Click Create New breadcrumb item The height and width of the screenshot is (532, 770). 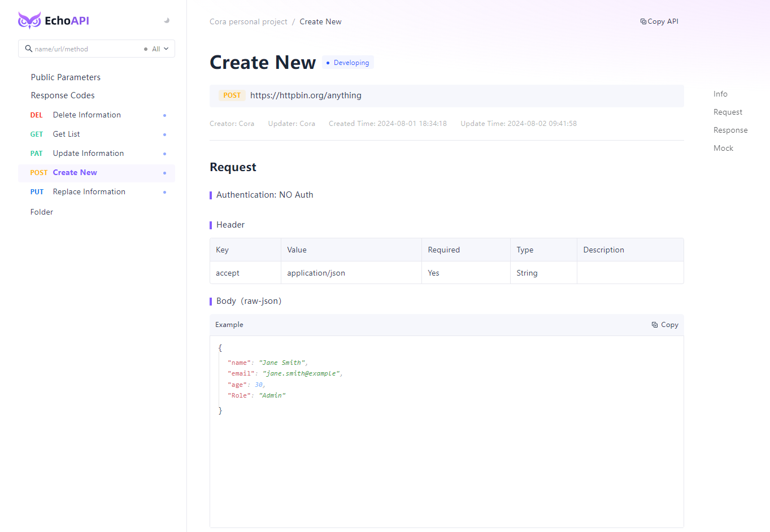point(320,22)
